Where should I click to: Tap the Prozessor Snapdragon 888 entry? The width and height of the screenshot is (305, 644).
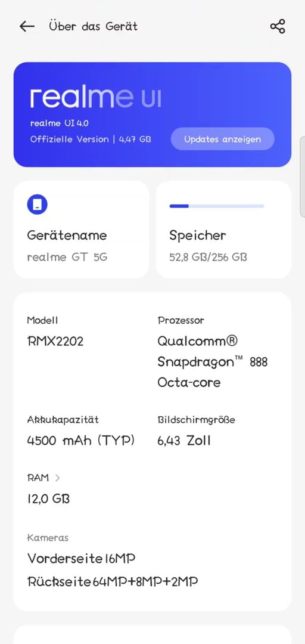[x=213, y=352]
